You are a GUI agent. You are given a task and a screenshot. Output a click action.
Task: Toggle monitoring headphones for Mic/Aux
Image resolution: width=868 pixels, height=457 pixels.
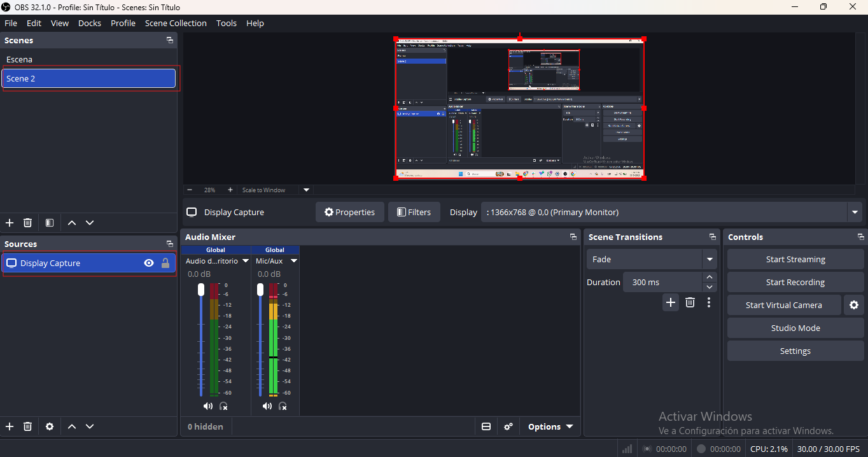point(283,406)
